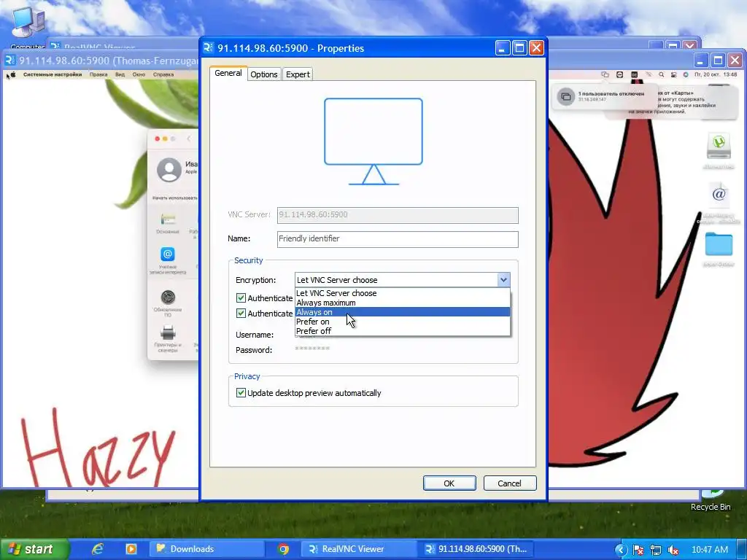
Task: Launch Internet Explorer from quick launch
Action: pyautogui.click(x=98, y=549)
